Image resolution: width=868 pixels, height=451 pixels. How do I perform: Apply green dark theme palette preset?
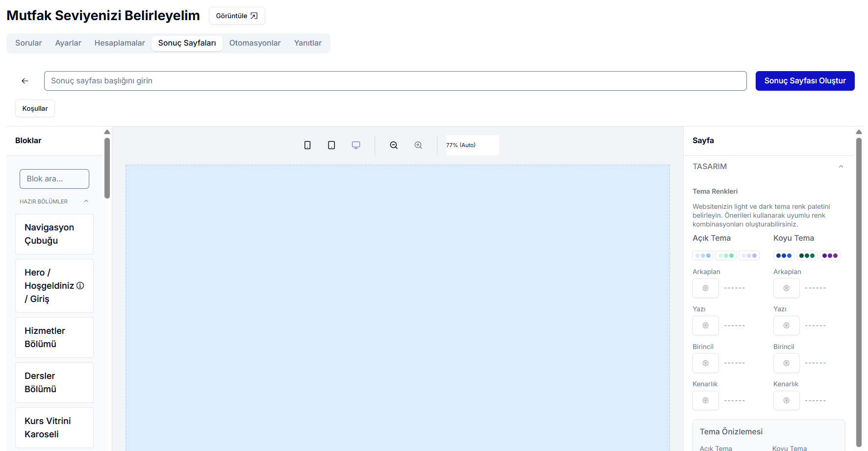[807, 255]
